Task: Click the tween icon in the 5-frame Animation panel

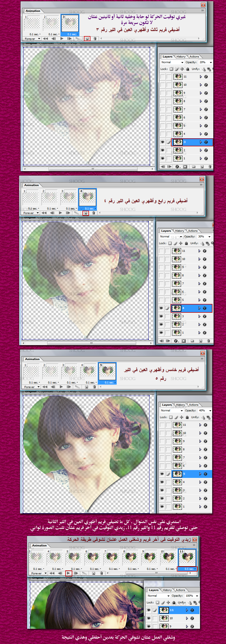Action: tap(77, 387)
